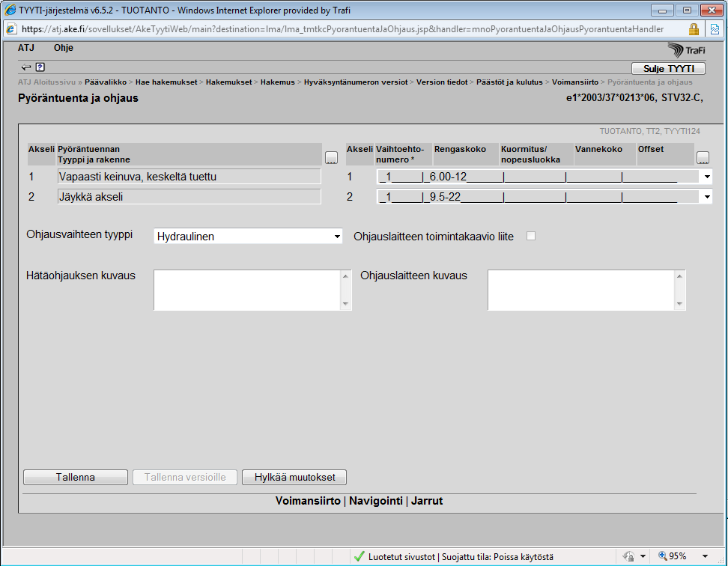Click Hakemukset breadcrumb link
The width and height of the screenshot is (728, 566).
coord(229,82)
